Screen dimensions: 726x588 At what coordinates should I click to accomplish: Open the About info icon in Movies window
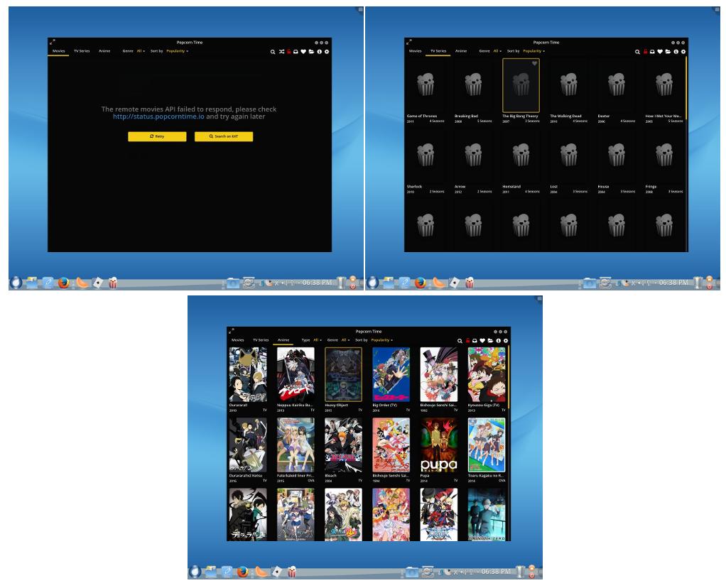point(319,52)
